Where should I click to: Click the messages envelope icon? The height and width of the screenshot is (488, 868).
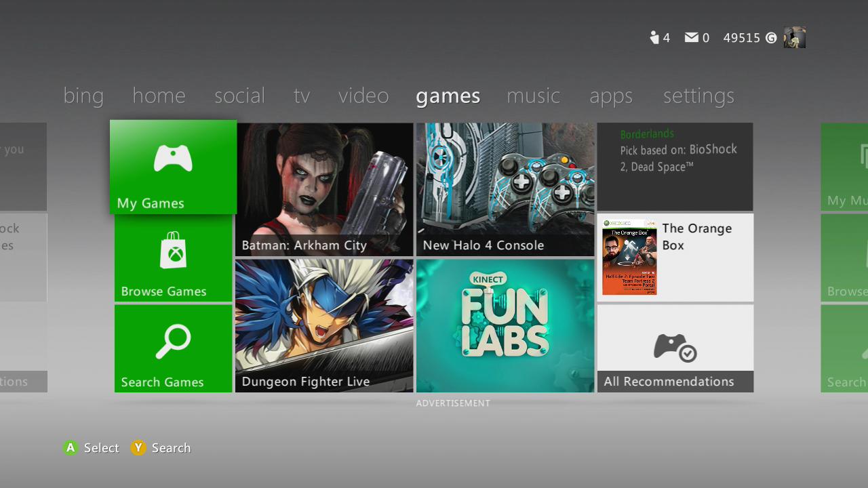692,37
